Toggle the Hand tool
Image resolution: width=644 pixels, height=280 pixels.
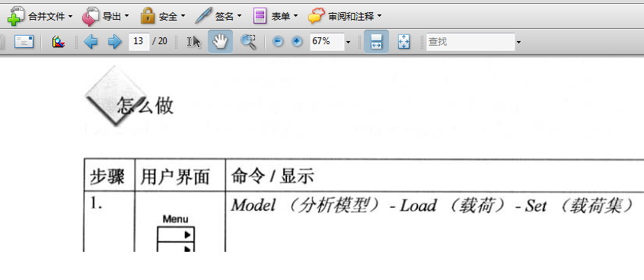tap(220, 41)
